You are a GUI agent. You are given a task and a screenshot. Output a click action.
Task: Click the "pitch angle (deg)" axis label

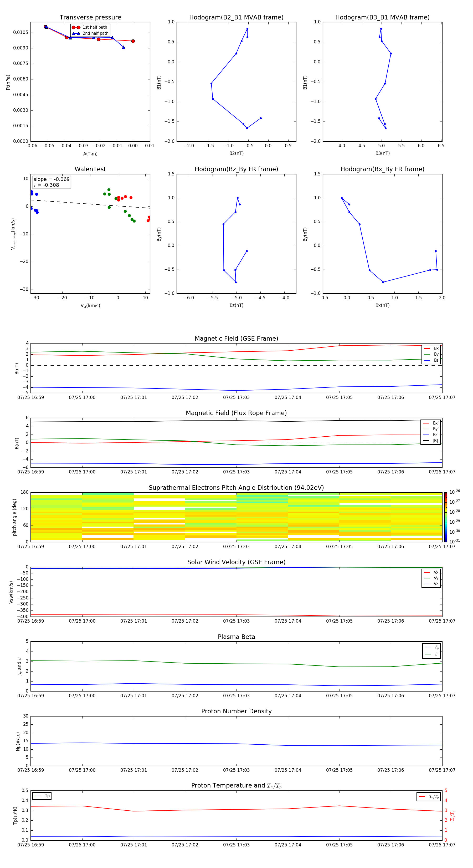[x=14, y=517]
